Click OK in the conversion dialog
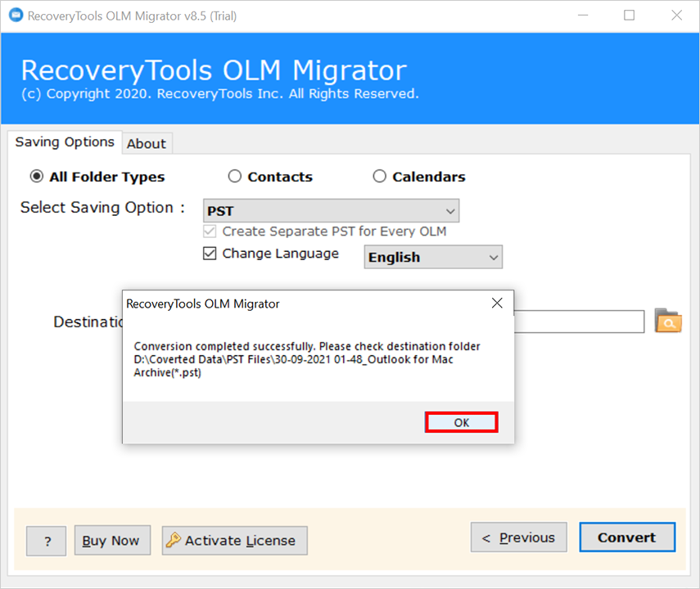Image resolution: width=700 pixels, height=589 pixels. click(461, 422)
